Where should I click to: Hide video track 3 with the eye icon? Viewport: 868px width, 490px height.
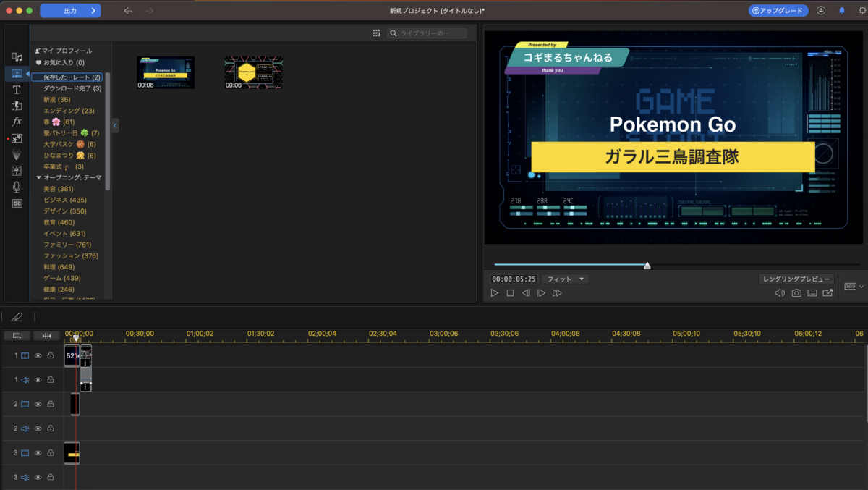point(38,453)
